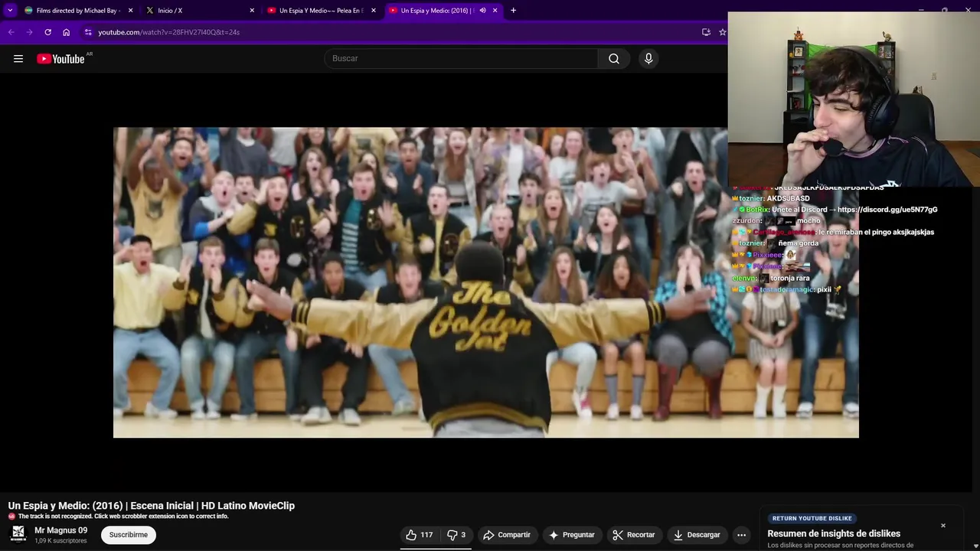Click the 1,09 K suscriptores text
The width and height of the screenshot is (980, 551).
click(60, 541)
